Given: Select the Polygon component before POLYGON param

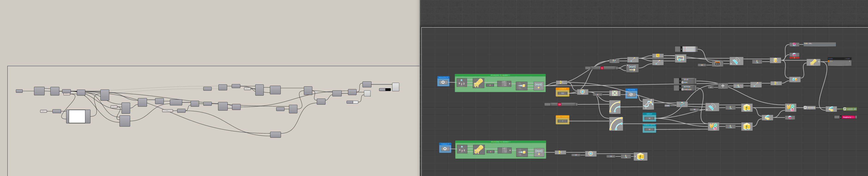Looking at the screenshot, I should point(615,93).
